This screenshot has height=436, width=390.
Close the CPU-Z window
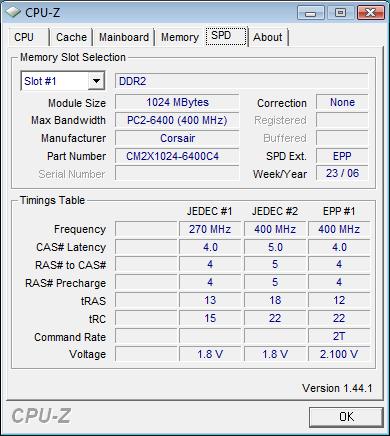pyautogui.click(x=371, y=13)
